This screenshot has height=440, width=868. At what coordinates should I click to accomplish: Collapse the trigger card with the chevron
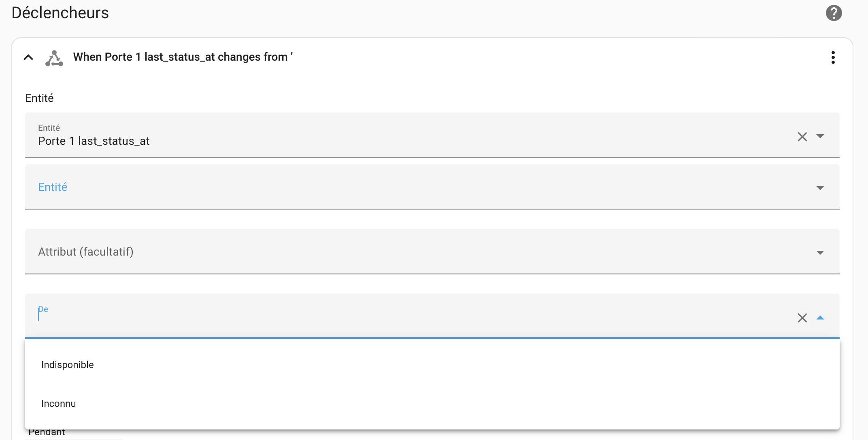click(28, 57)
